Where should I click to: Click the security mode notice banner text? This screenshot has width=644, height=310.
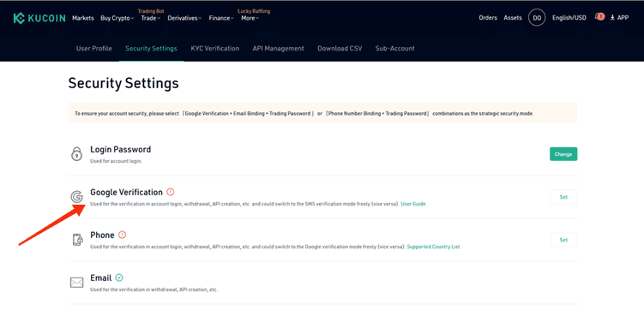pos(304,114)
